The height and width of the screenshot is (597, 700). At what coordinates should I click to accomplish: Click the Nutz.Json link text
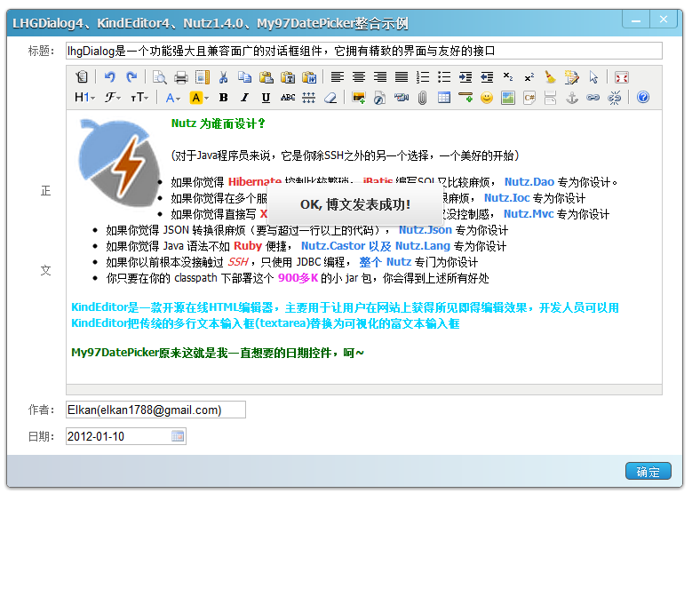pos(425,230)
